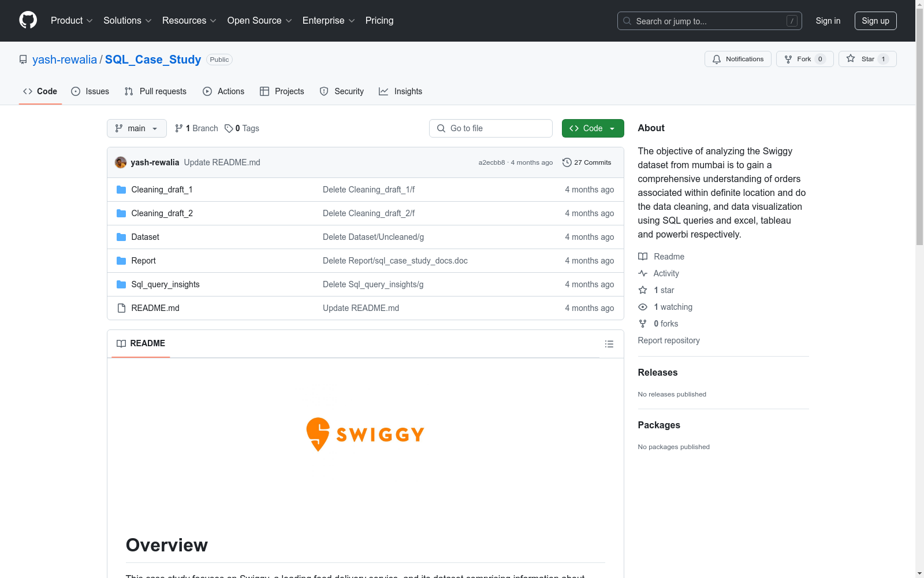Fork the SQL_Case_Study repository

click(805, 59)
